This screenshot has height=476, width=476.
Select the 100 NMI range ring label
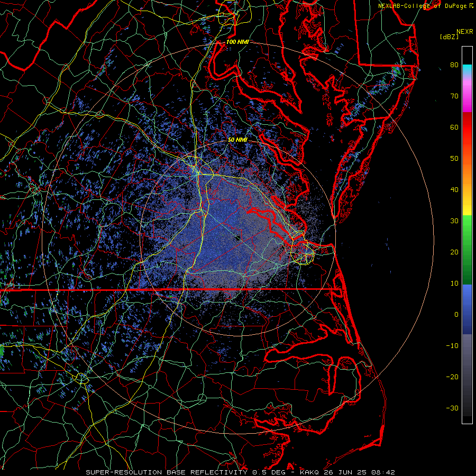click(237, 42)
